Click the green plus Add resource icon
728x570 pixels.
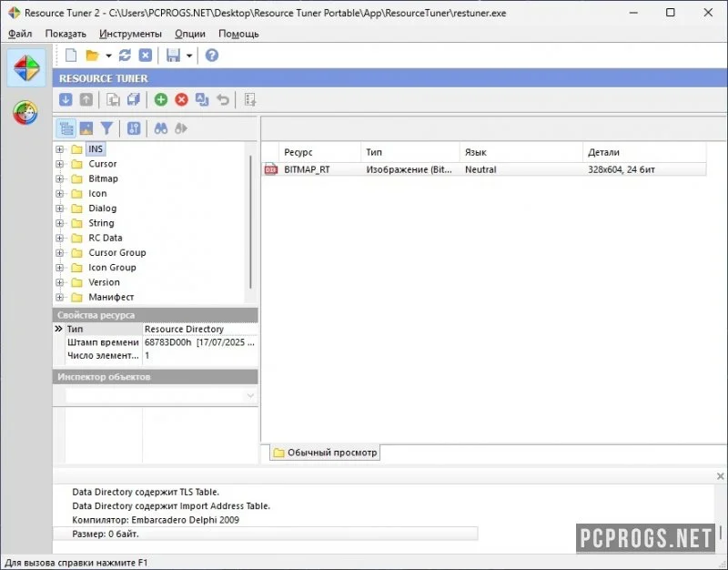coord(161,99)
